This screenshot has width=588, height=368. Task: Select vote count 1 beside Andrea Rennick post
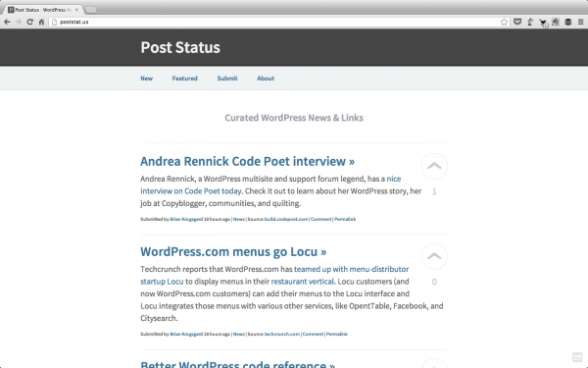[434, 191]
